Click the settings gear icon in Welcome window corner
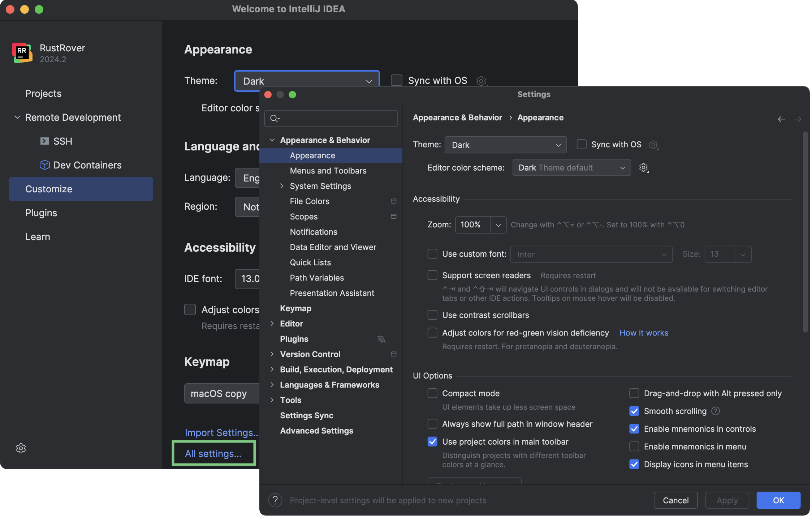 21,448
